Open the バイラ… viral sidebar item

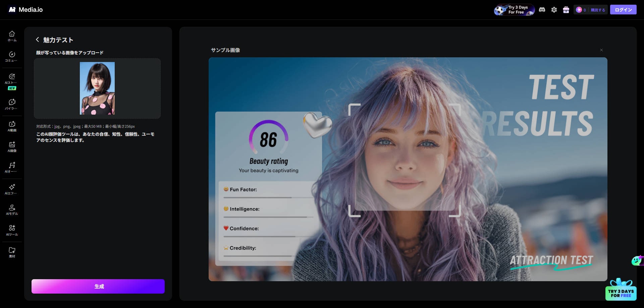(x=12, y=104)
